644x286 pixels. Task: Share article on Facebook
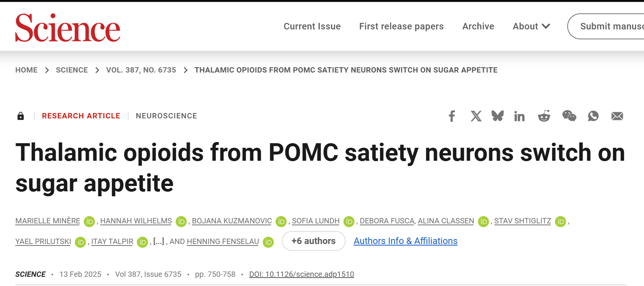tap(452, 116)
